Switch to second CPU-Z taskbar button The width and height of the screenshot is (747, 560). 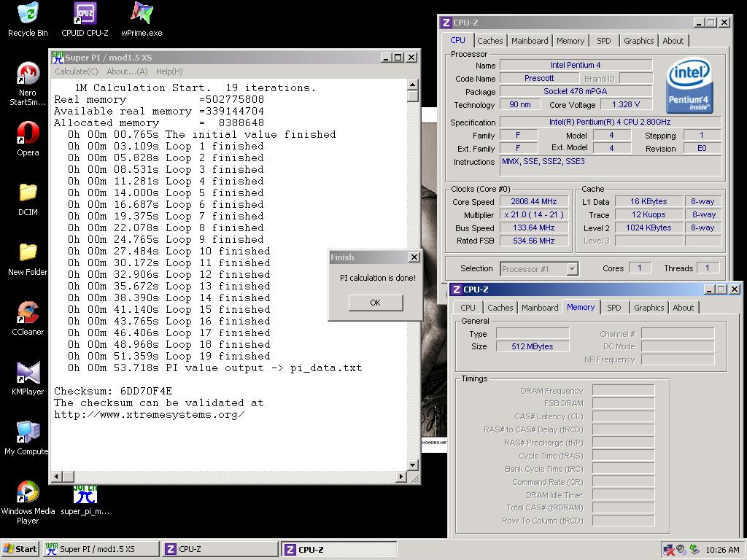[339, 549]
